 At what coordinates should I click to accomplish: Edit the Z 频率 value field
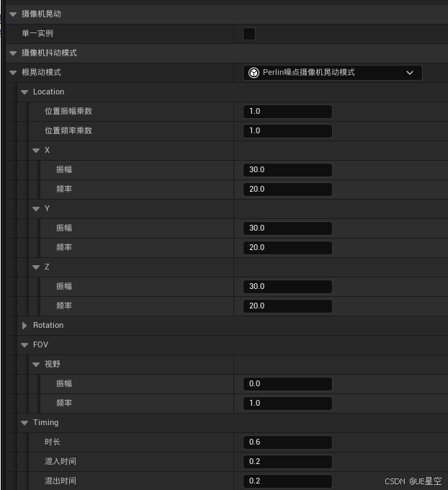[x=287, y=306]
